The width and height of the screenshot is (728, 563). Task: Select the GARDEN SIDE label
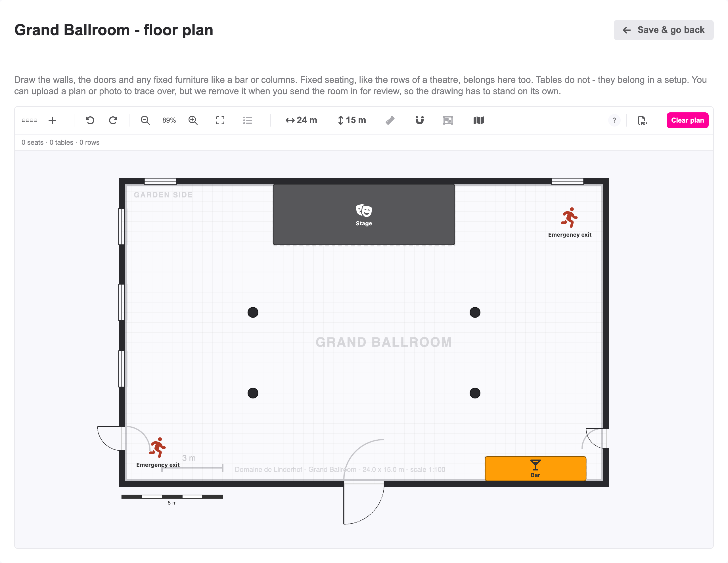(x=163, y=195)
